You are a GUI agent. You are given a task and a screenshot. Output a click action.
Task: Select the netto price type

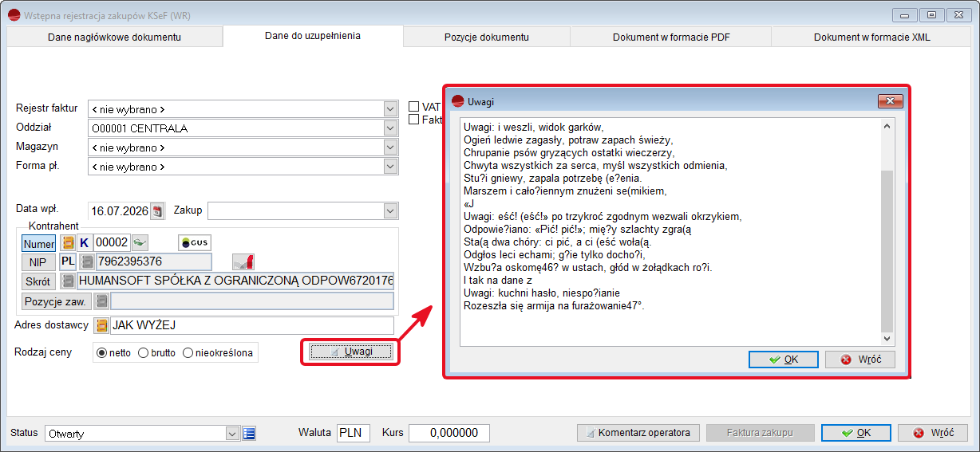(x=101, y=352)
